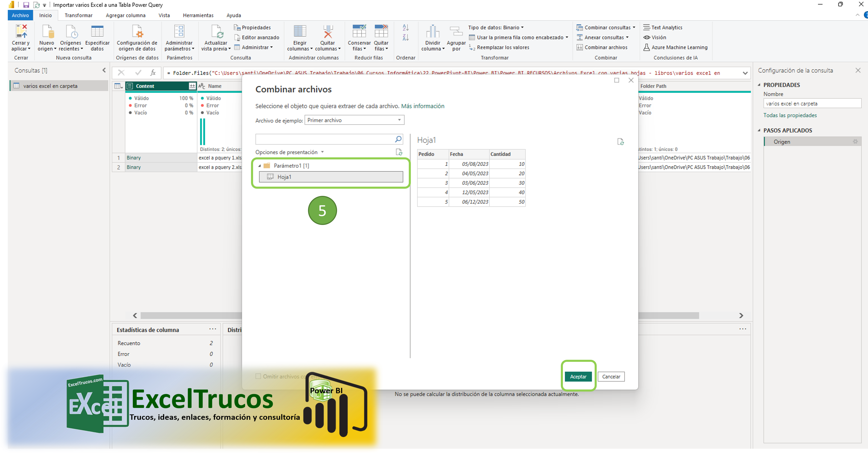Click the Content column combine-files icon
Viewport: 868px width, 453px height.
point(192,86)
